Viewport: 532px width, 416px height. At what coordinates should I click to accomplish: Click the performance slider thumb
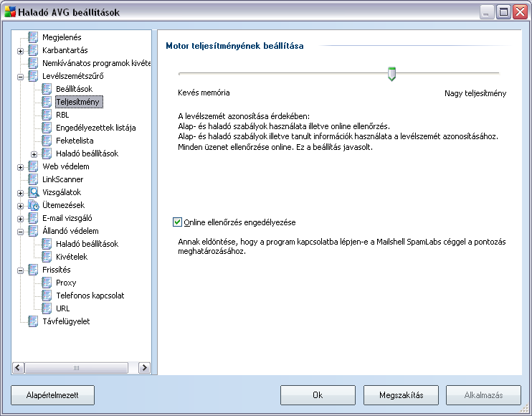(x=391, y=74)
